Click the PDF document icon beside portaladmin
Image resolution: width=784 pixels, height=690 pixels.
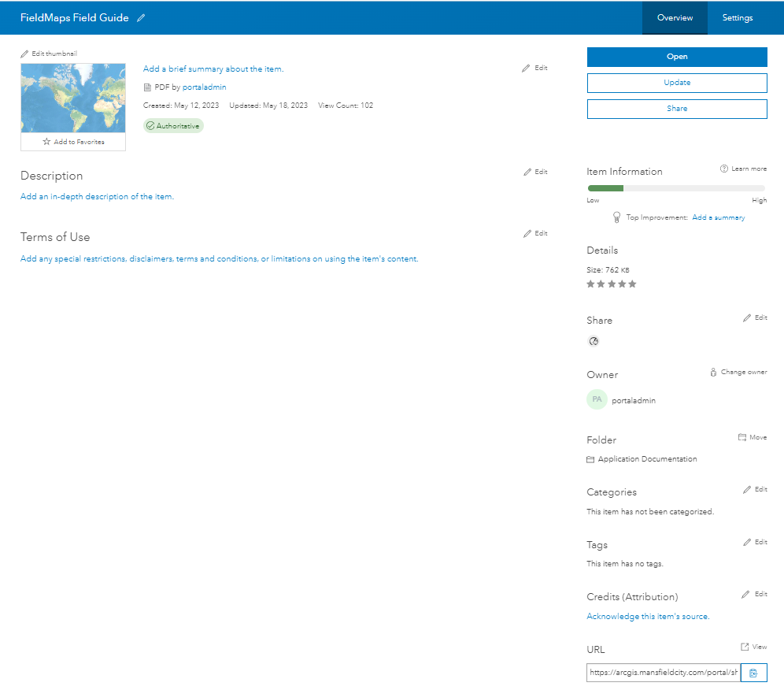(147, 87)
